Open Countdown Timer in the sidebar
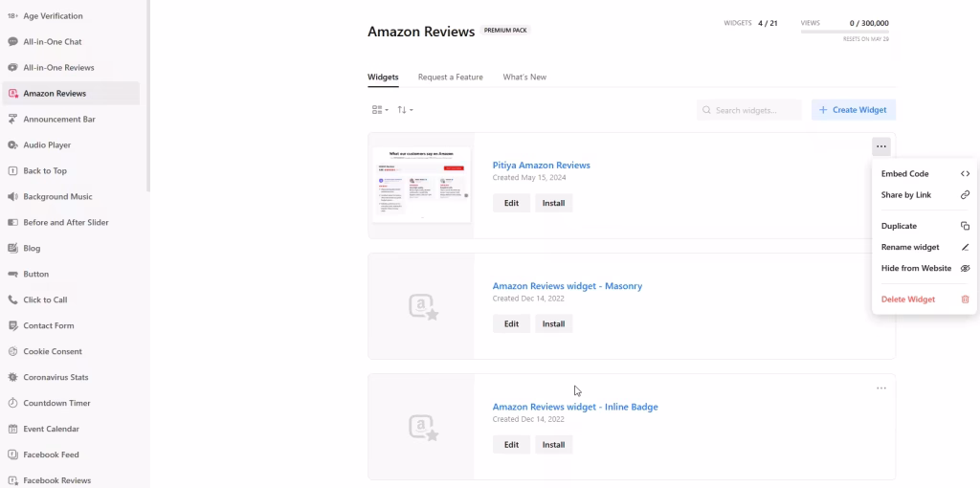The image size is (980, 488). (x=71, y=403)
